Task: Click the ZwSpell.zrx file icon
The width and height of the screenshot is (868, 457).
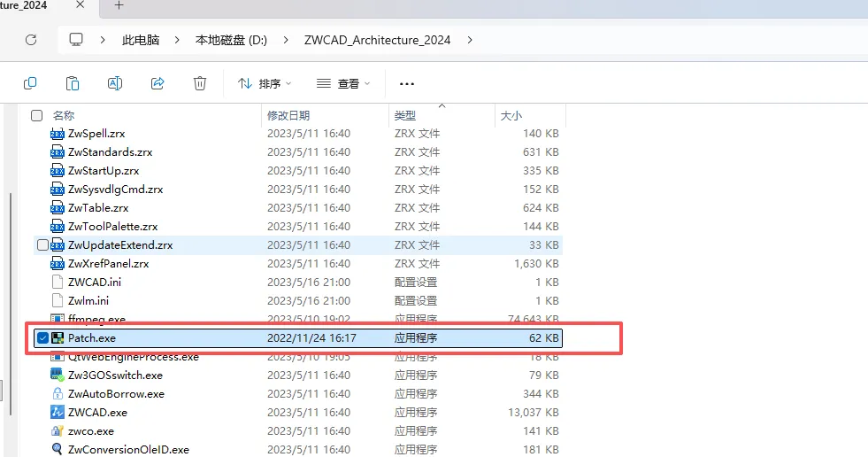Action: click(x=58, y=134)
